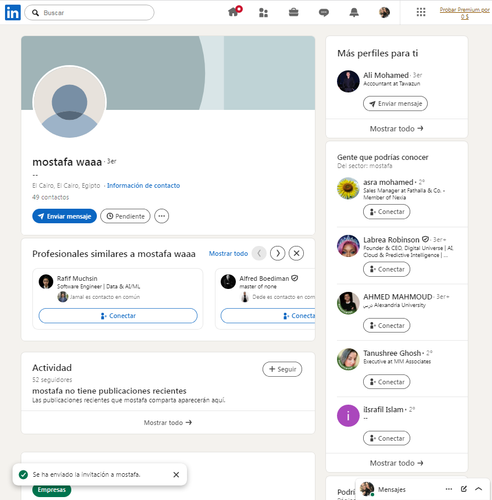Click 52 seguidores text

[52, 380]
